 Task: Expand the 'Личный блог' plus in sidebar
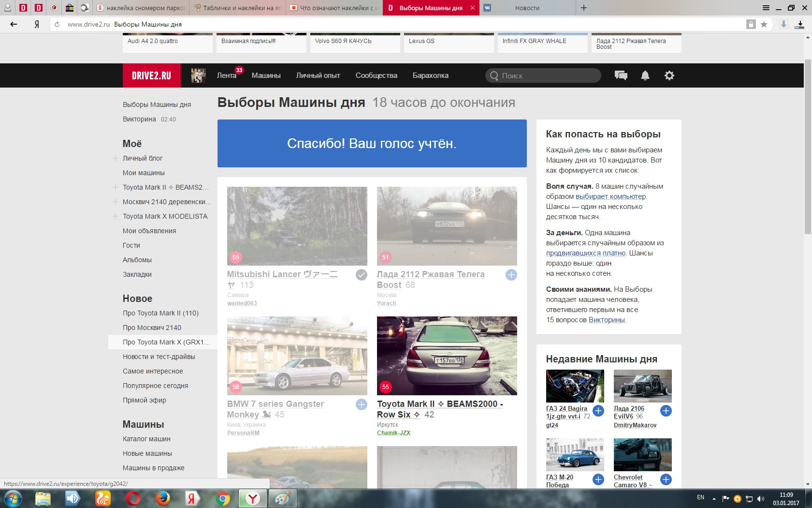click(116, 158)
